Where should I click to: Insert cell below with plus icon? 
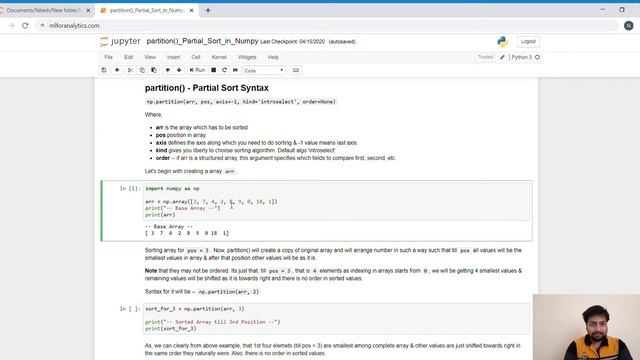[117, 70]
